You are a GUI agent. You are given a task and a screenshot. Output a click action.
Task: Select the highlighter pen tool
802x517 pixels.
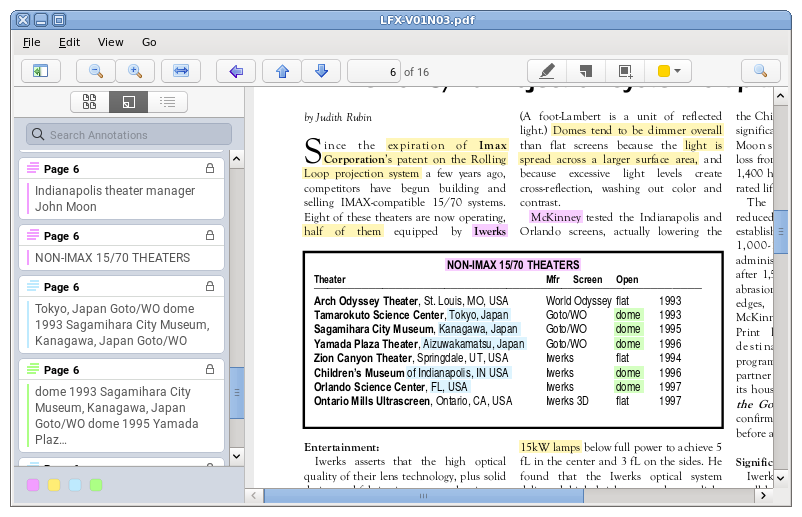(546, 71)
